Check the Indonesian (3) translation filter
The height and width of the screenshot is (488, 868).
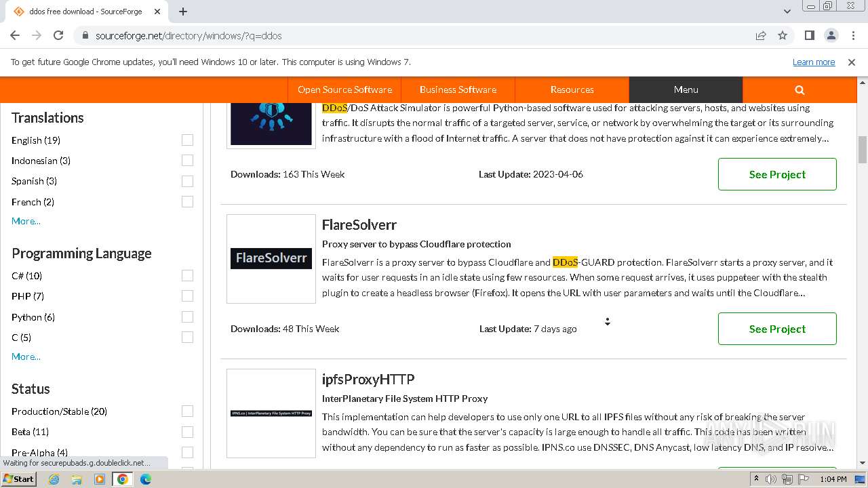pyautogui.click(x=187, y=161)
